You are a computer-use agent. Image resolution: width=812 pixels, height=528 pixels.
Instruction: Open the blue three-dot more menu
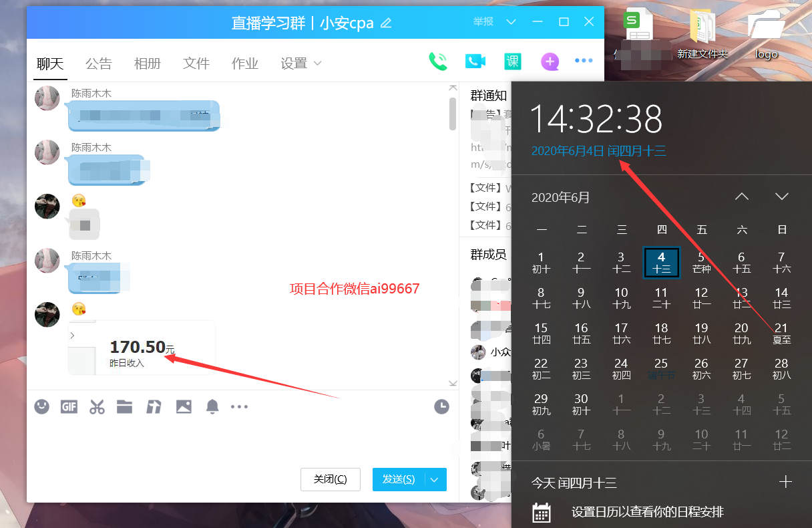[584, 61]
